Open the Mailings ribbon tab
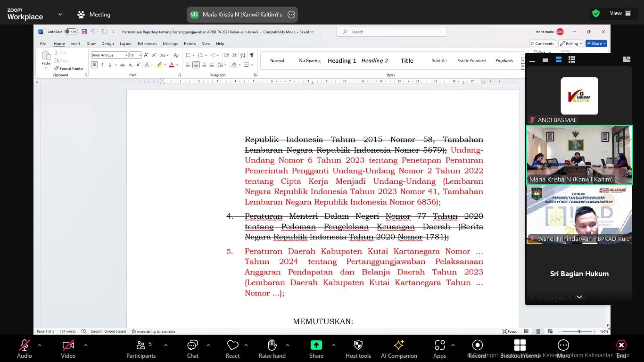Viewport: 644px width, 362px height. tap(170, 43)
